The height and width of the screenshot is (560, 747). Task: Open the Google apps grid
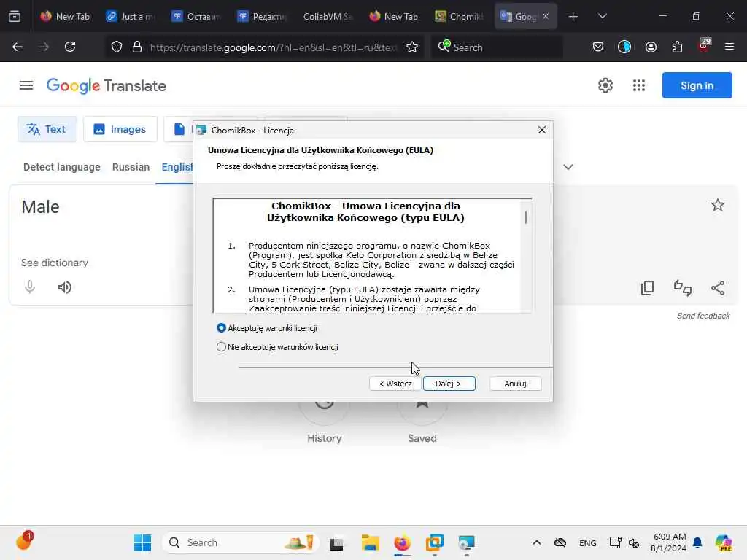[639, 86]
